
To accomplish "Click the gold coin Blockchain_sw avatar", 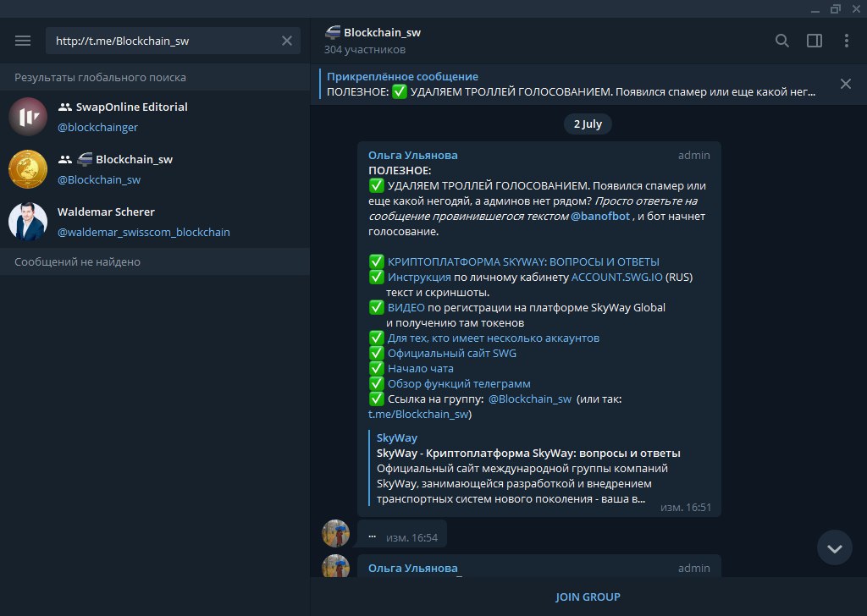I will (x=28, y=169).
